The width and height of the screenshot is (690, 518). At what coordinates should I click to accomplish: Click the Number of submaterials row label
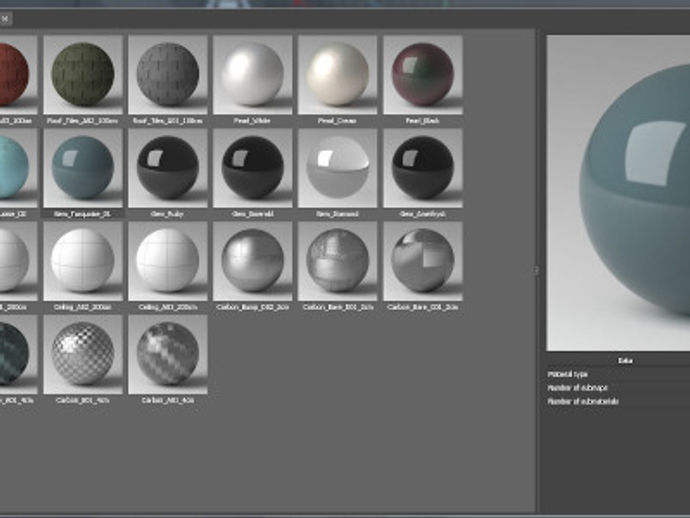[583, 401]
